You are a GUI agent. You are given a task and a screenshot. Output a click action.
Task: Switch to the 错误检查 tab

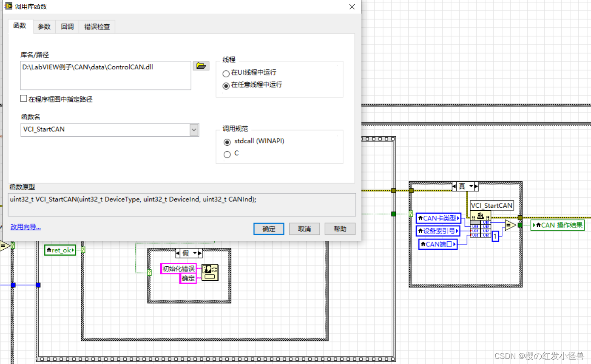[97, 26]
